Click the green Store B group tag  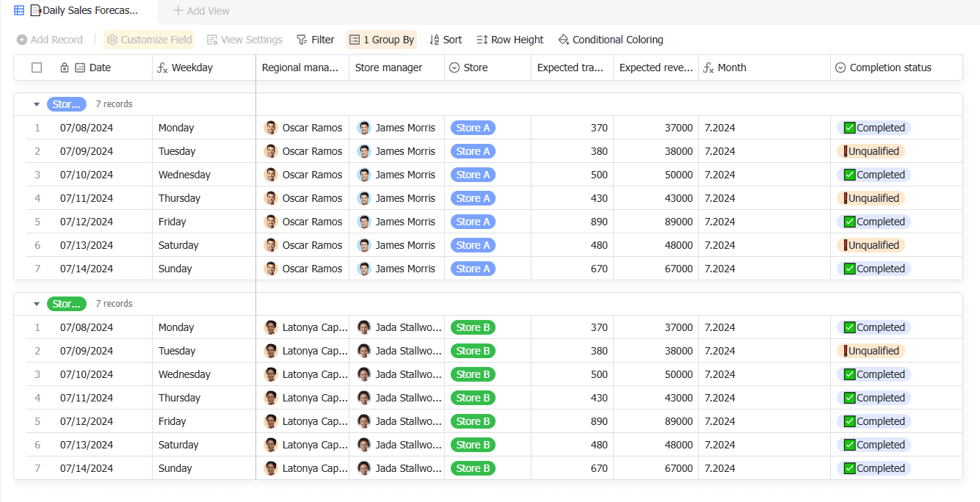[x=67, y=304]
